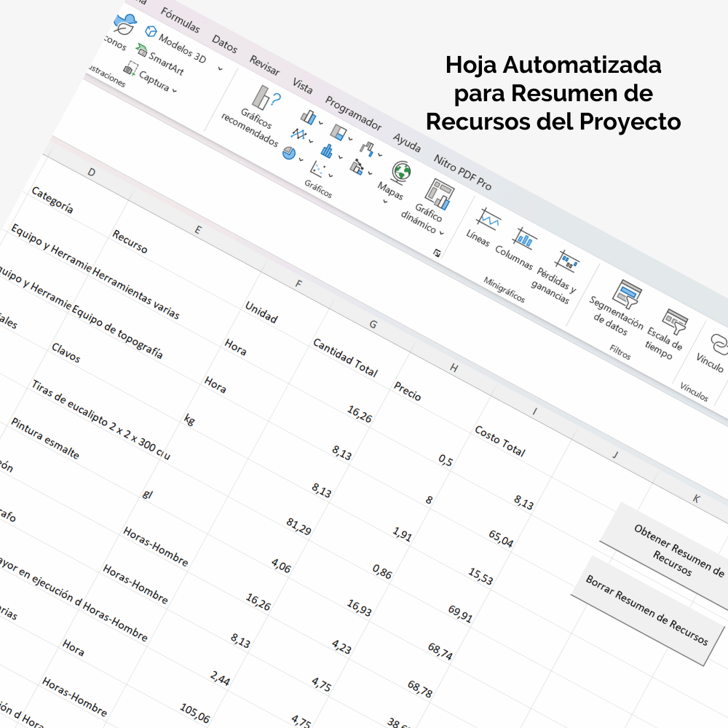The image size is (728, 728).
Task: Go to the Nitro PDF Pro tab
Action: coord(462,172)
